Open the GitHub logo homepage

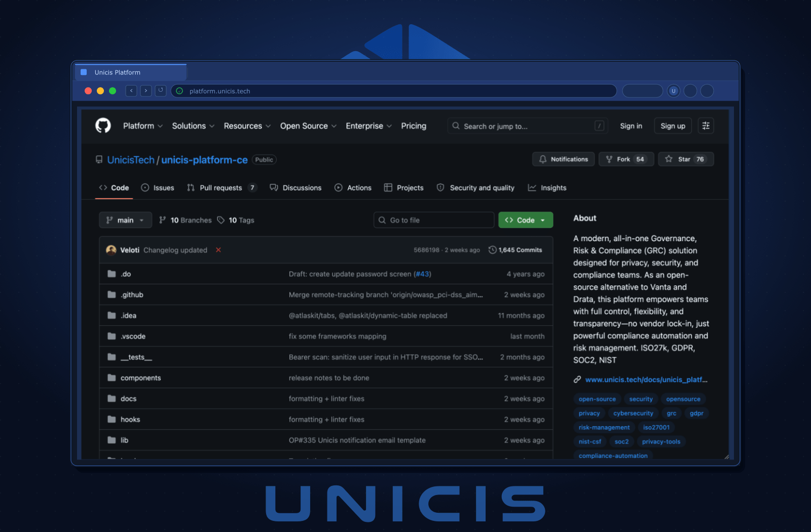tap(103, 126)
